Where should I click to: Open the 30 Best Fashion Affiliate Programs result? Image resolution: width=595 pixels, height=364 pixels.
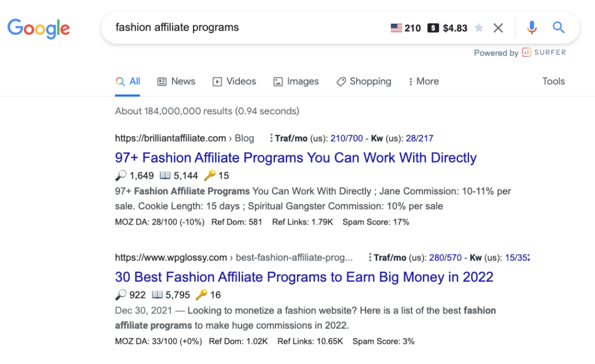click(304, 277)
